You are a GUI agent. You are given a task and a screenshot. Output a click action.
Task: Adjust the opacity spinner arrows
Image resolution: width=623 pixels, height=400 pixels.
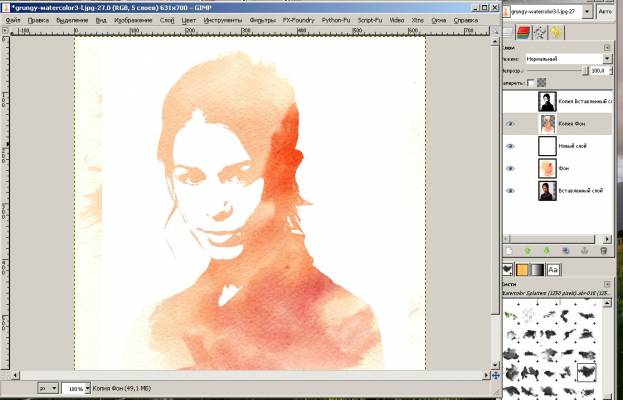point(609,71)
